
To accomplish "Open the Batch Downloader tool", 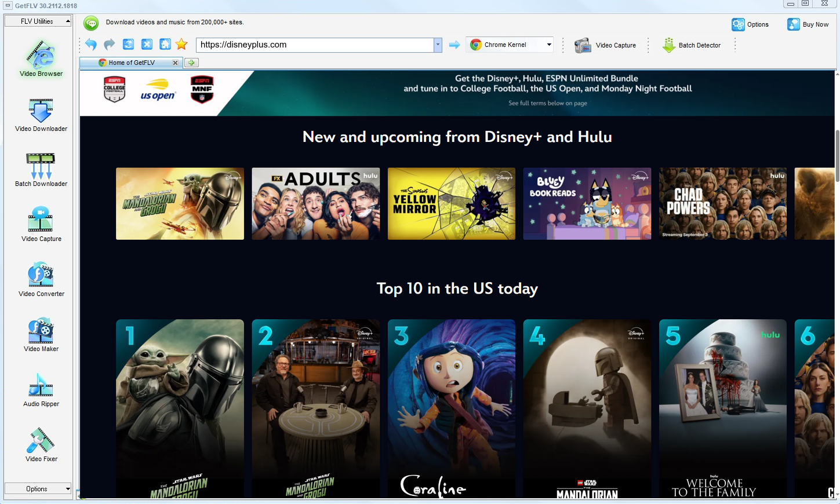I will click(41, 169).
